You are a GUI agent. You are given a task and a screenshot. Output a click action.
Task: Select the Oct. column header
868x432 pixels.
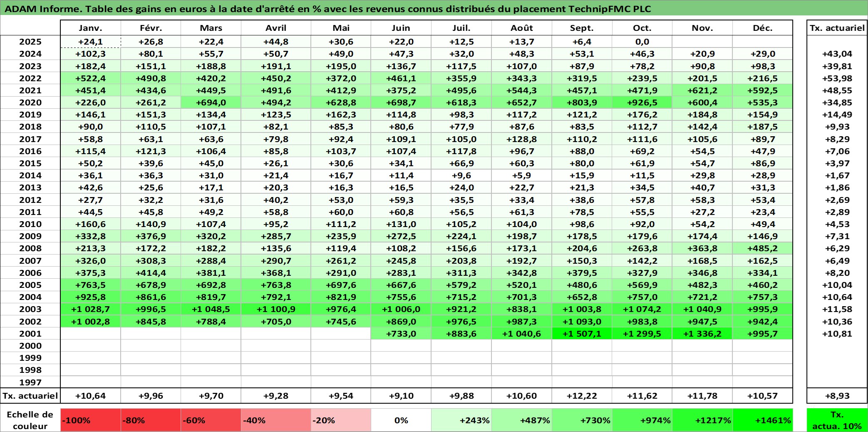(642, 28)
